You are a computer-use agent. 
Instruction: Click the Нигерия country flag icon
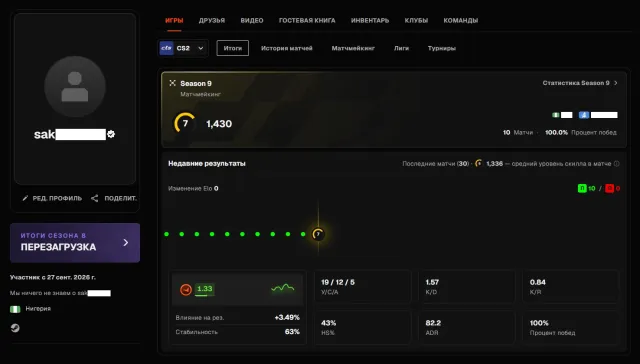[x=15, y=309]
